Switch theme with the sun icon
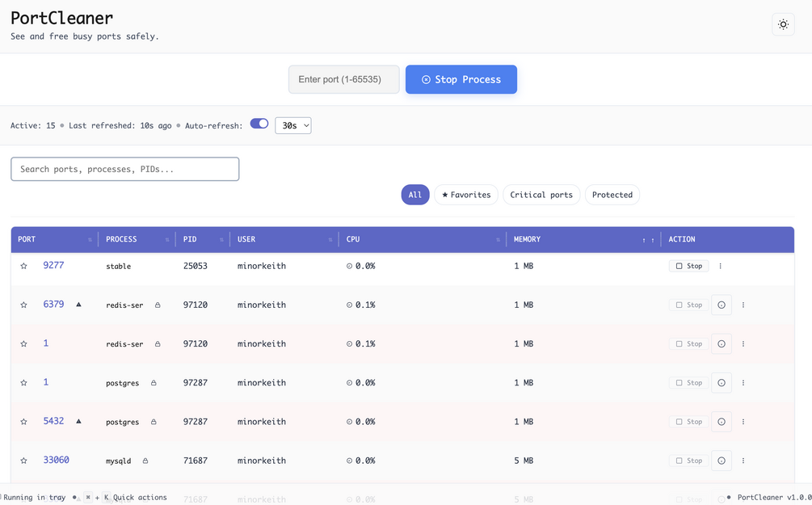812x505 pixels. click(x=783, y=24)
